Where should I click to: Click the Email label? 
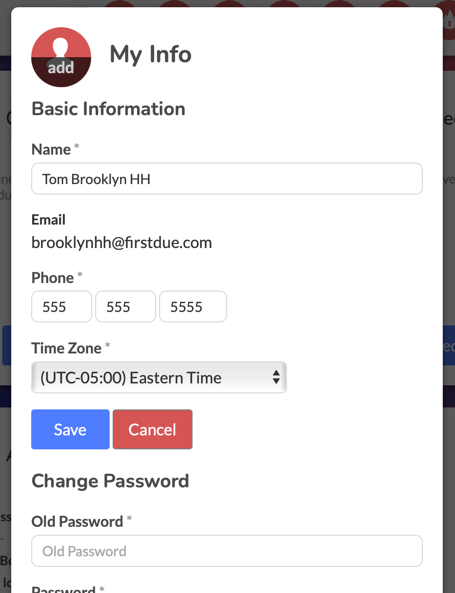click(x=48, y=220)
